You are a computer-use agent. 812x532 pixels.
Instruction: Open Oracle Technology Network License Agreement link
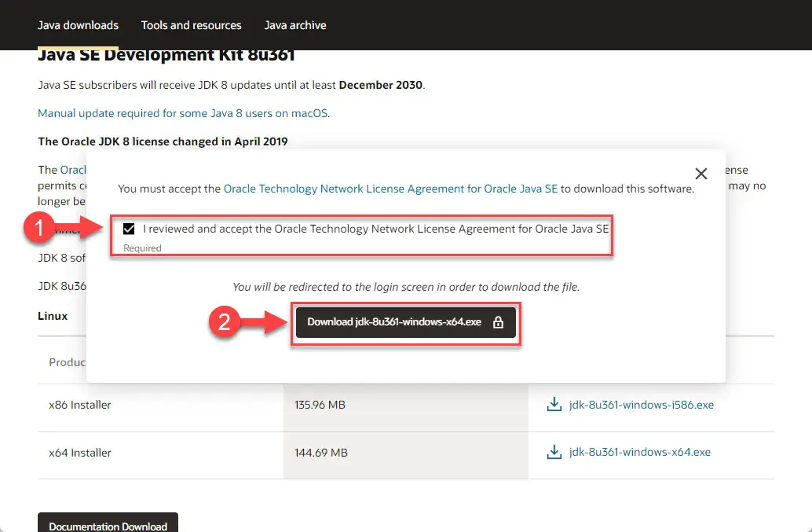(390, 189)
